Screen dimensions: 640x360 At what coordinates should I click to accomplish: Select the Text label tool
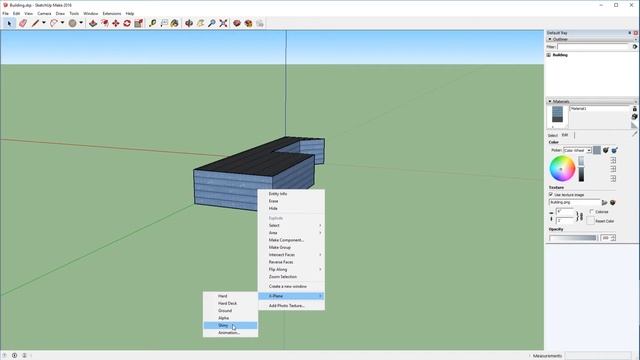pos(164,23)
